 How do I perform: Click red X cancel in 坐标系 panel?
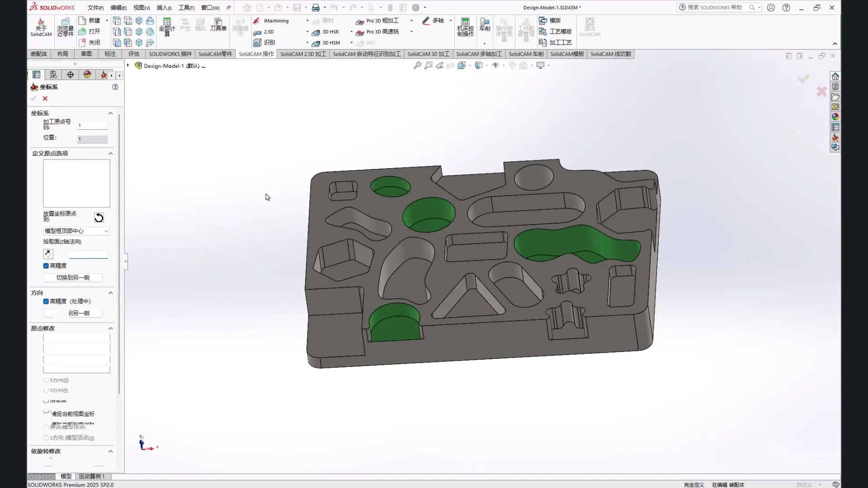45,99
